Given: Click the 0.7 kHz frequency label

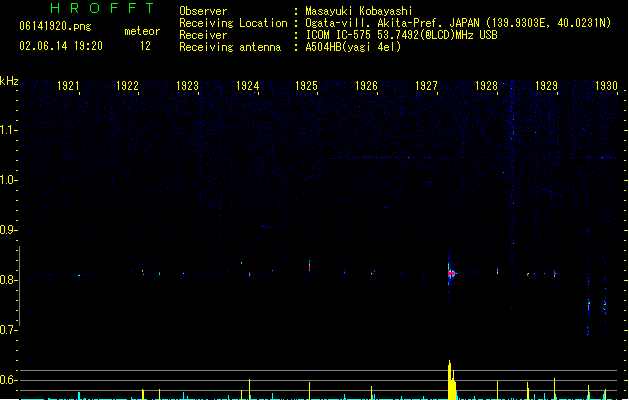Looking at the screenshot, I should [x=8, y=330].
